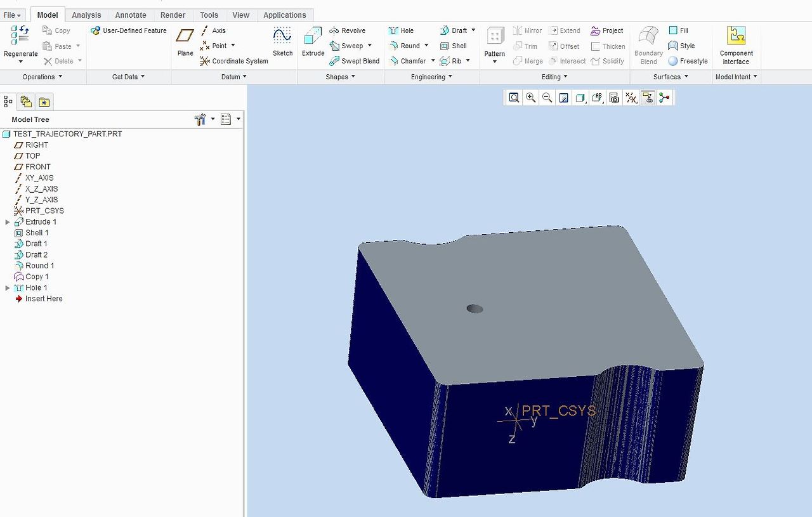Expand the Surfaces group dropdown
Viewport: 812px width, 517px height.
point(671,77)
